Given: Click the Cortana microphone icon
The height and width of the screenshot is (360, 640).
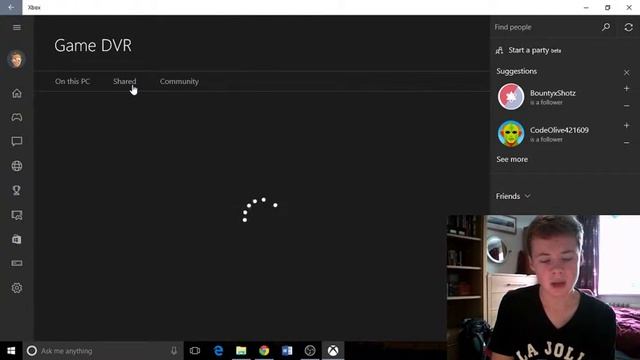Looking at the screenshot, I should tap(174, 351).
